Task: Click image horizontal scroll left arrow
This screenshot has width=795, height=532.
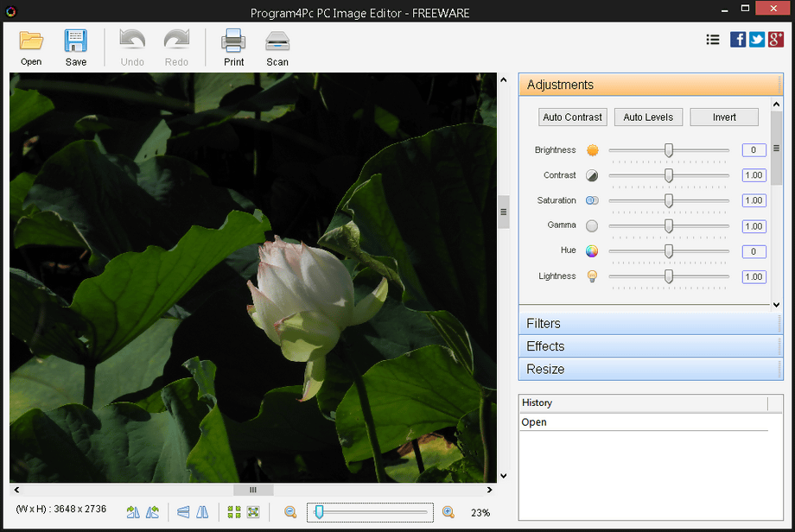Action: [16, 490]
